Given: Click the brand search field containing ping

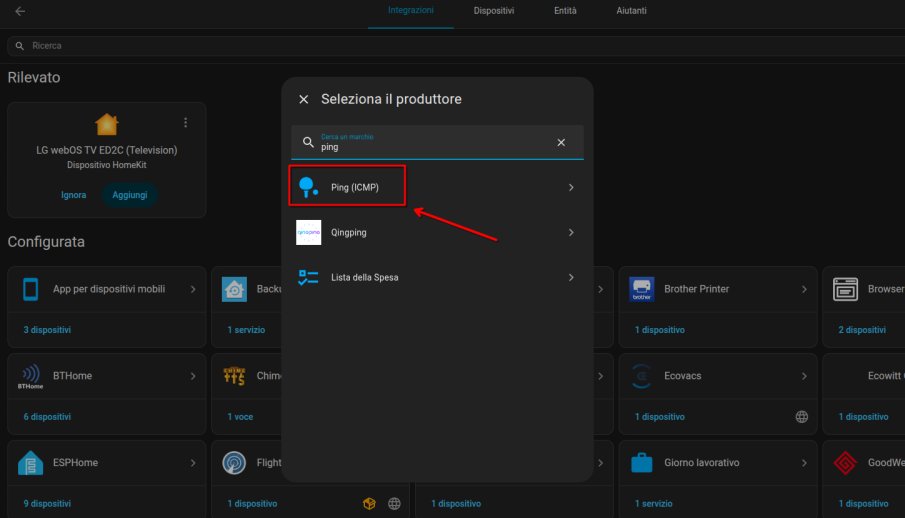Looking at the screenshot, I should pos(437,142).
